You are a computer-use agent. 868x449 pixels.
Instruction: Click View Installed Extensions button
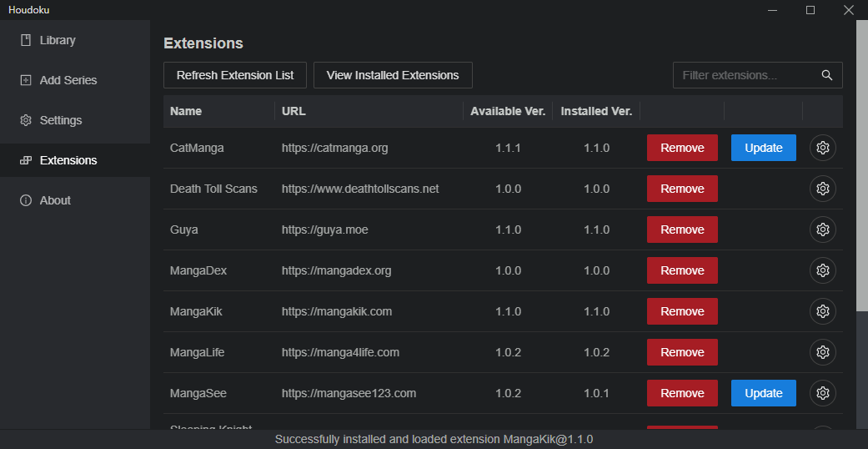(393, 75)
